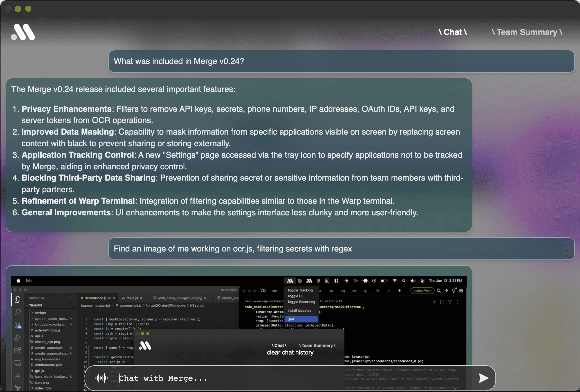Click the "What was included in Merge v0.24?" message
Image resolution: width=580 pixels, height=392 pixels.
341,61
